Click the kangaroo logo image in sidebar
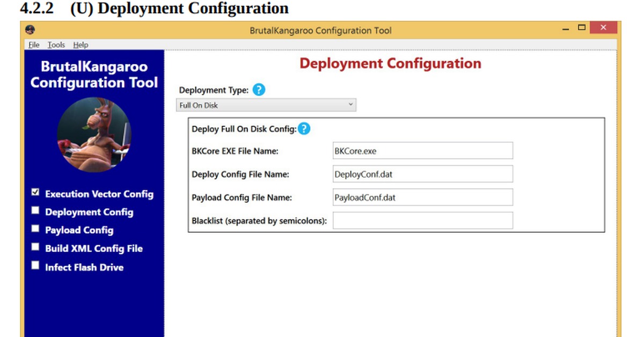This screenshot has height=337, width=644. coord(94,135)
